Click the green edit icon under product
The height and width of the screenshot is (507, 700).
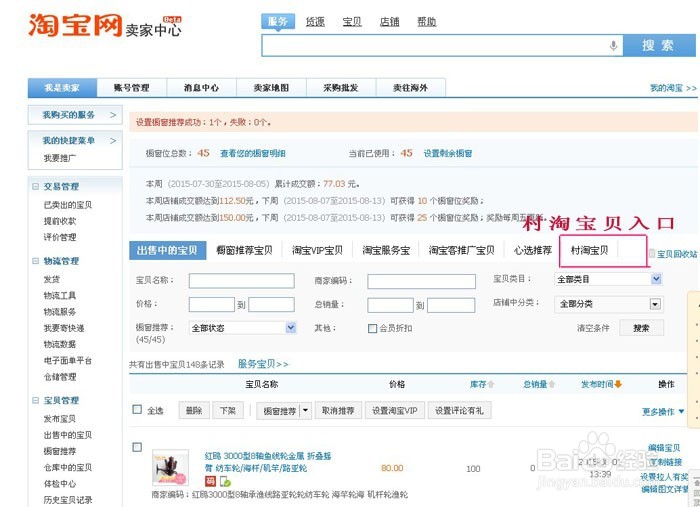225,482
